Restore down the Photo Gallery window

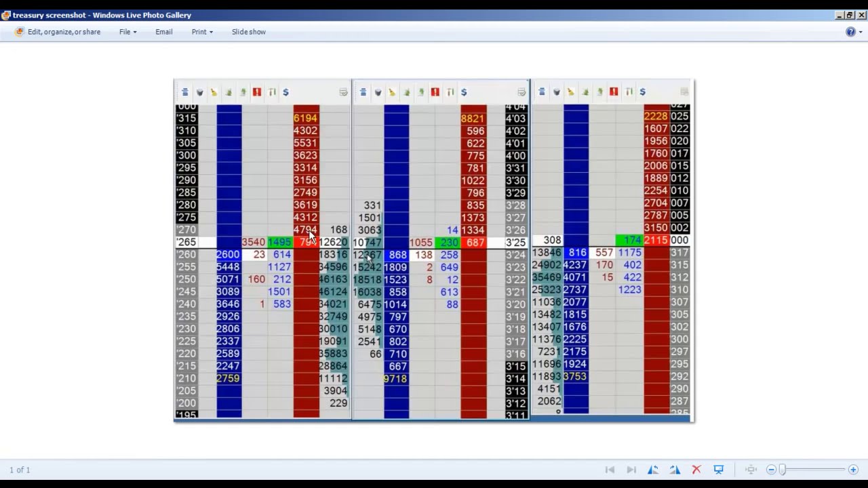click(849, 15)
